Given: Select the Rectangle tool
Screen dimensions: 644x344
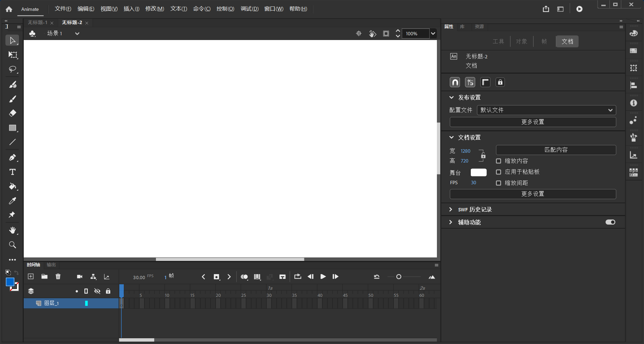Looking at the screenshot, I should pyautogui.click(x=13, y=128).
